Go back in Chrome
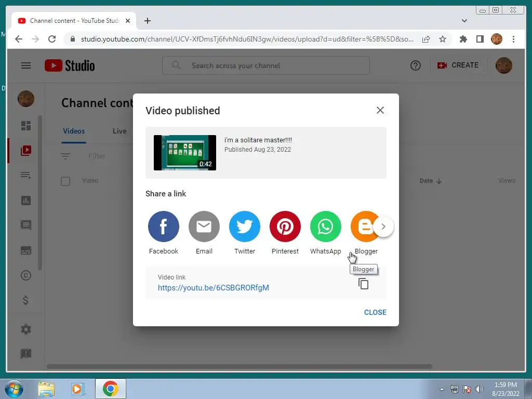532x399 pixels. (x=19, y=39)
